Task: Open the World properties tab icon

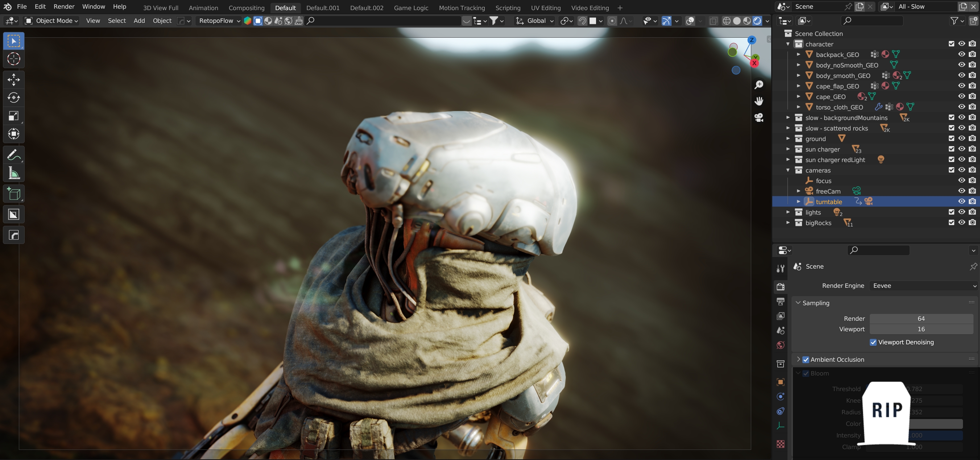Action: [780, 345]
